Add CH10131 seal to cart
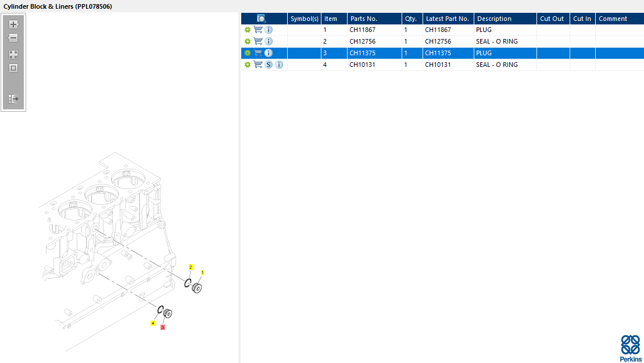Viewport: 644px width, 363px height. 258,65
